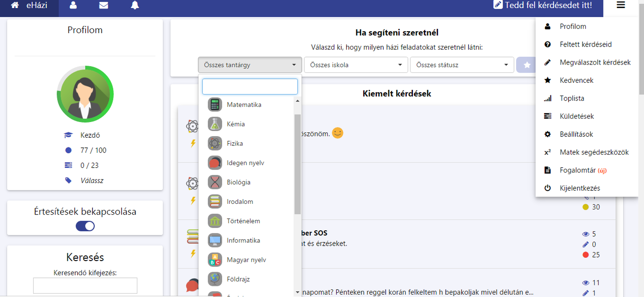Select the Történelem building icon

[x=215, y=221]
